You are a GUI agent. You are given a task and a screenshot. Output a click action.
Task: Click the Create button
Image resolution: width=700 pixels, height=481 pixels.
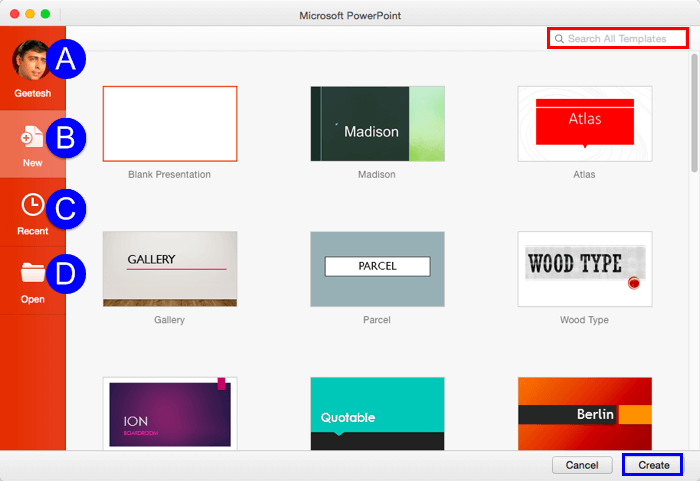pos(653,465)
